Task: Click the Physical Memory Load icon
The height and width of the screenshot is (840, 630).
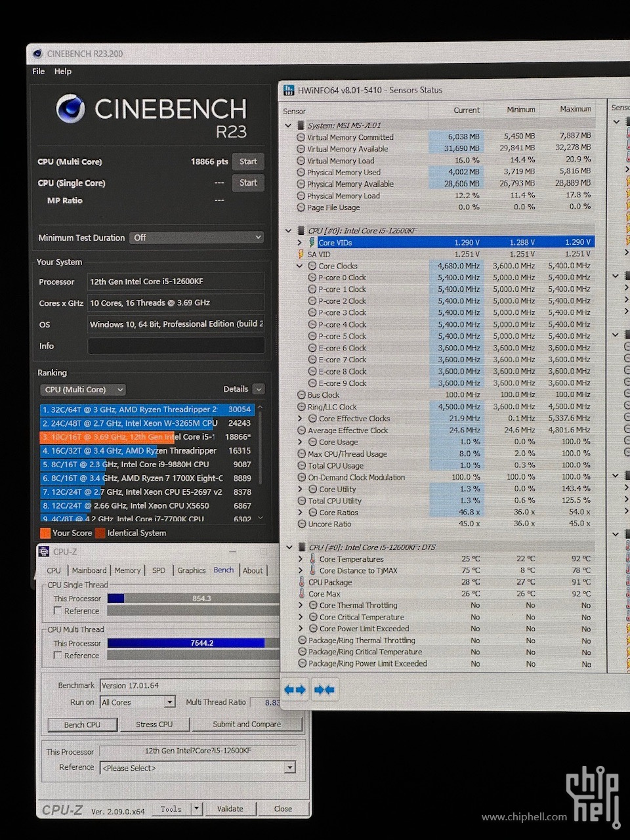Action: coord(301,196)
